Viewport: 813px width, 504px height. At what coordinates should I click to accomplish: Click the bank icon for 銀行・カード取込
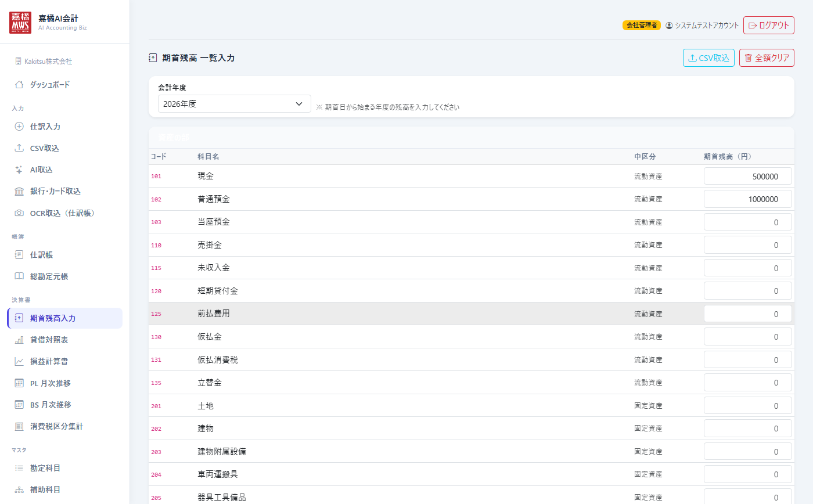click(x=19, y=191)
